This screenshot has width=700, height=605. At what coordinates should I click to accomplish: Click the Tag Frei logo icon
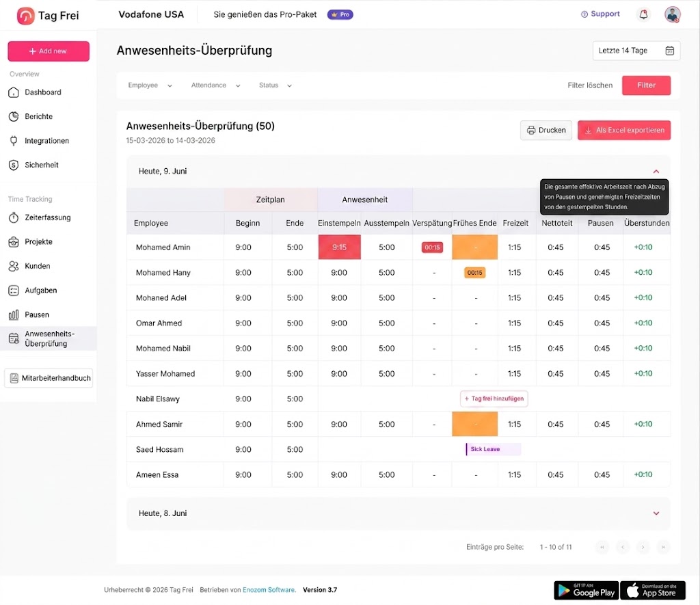pyautogui.click(x=25, y=16)
